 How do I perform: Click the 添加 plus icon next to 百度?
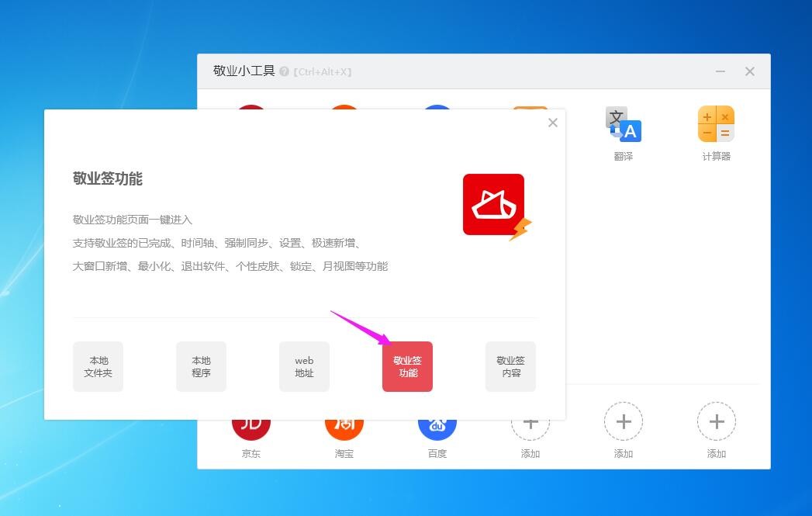pos(530,430)
